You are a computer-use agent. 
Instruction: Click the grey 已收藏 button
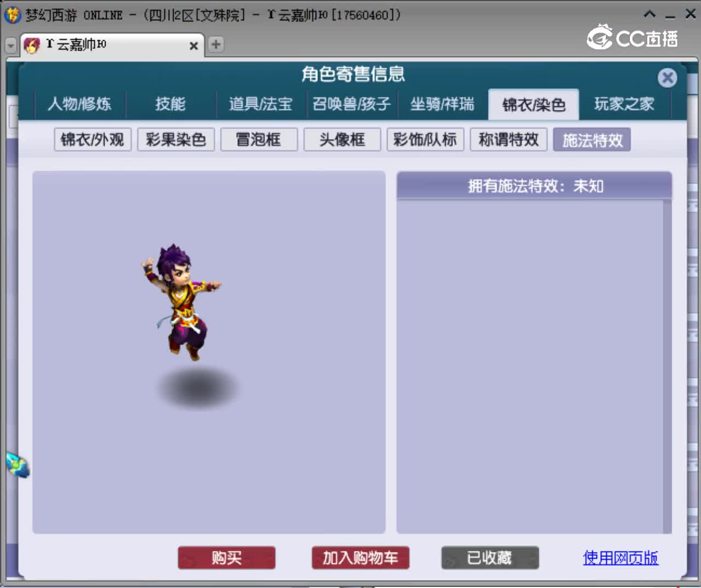(x=490, y=558)
